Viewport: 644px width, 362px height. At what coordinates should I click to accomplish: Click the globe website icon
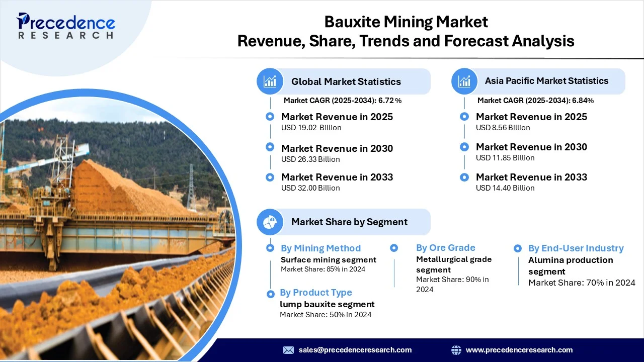[x=456, y=350]
